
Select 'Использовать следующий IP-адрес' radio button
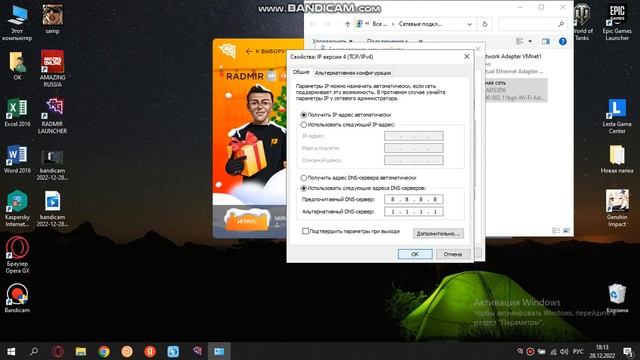point(303,124)
